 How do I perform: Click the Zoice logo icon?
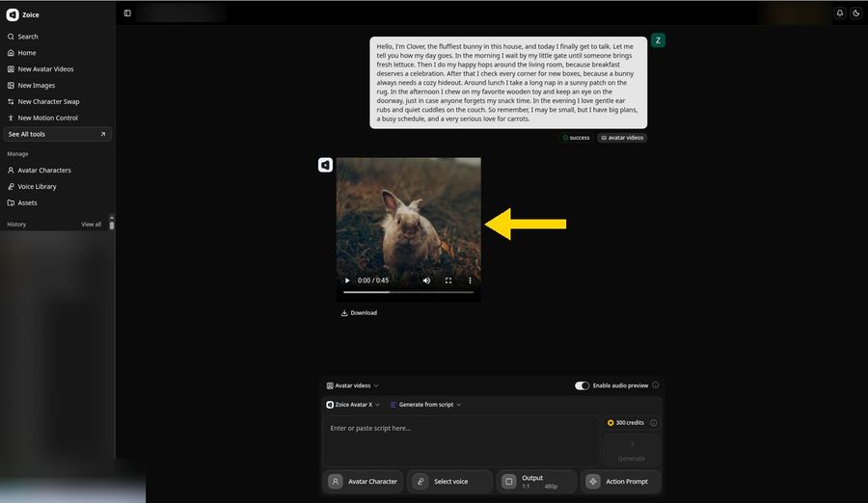pyautogui.click(x=13, y=15)
